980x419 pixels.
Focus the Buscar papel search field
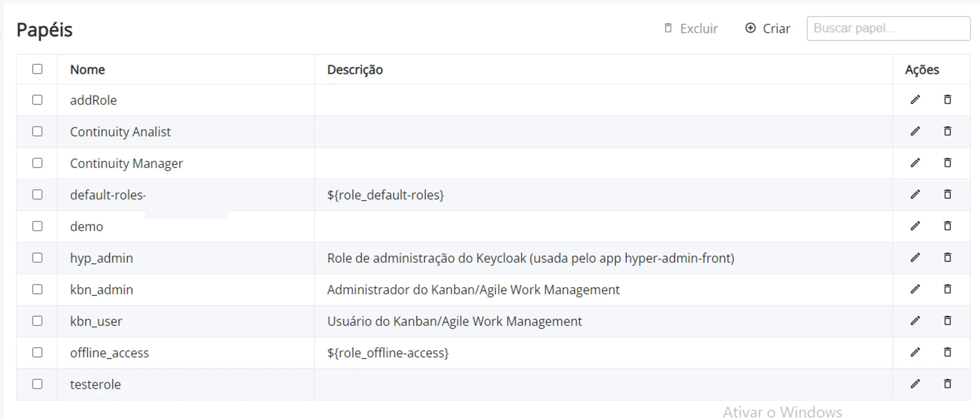pos(888,29)
